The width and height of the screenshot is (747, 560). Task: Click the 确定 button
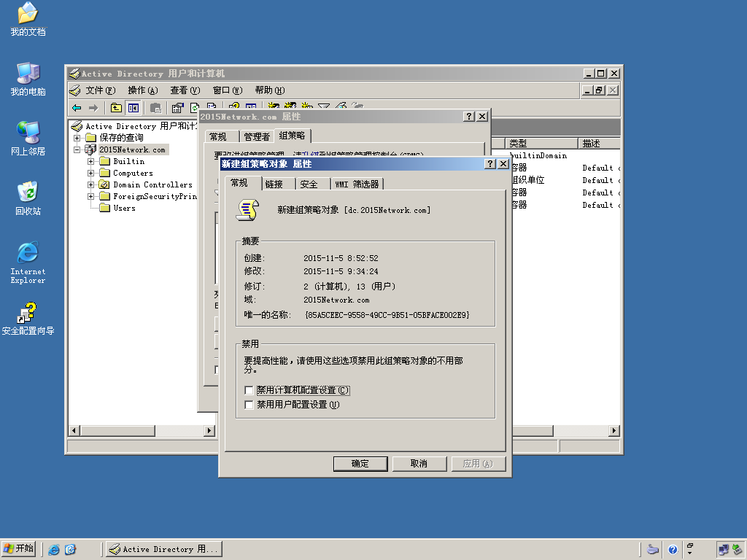point(360,464)
